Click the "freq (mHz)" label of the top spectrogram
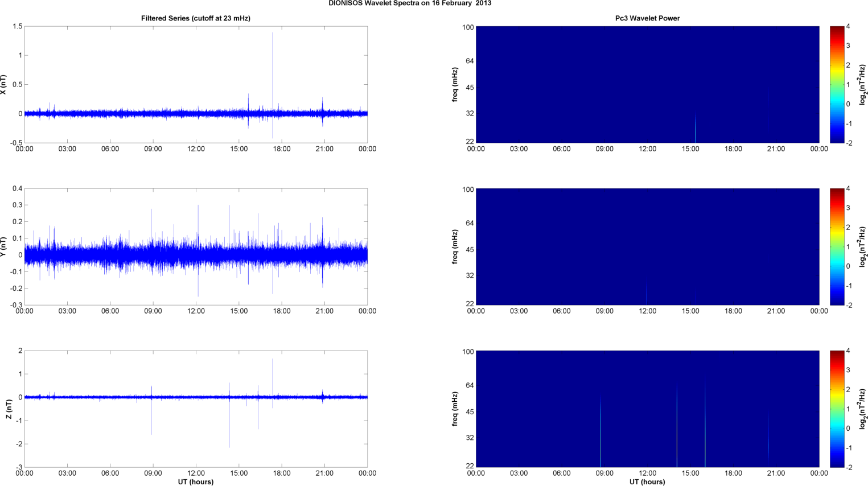This screenshot has height=486, width=868. (455, 85)
